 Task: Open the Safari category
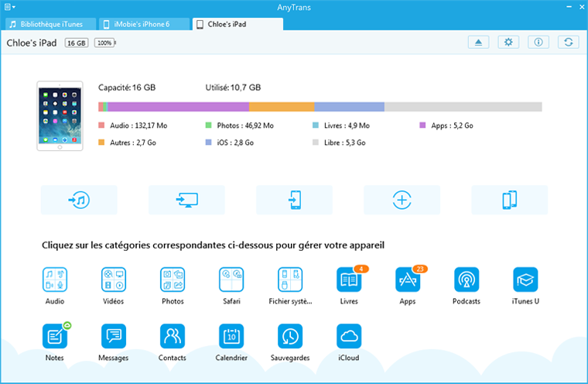click(231, 279)
